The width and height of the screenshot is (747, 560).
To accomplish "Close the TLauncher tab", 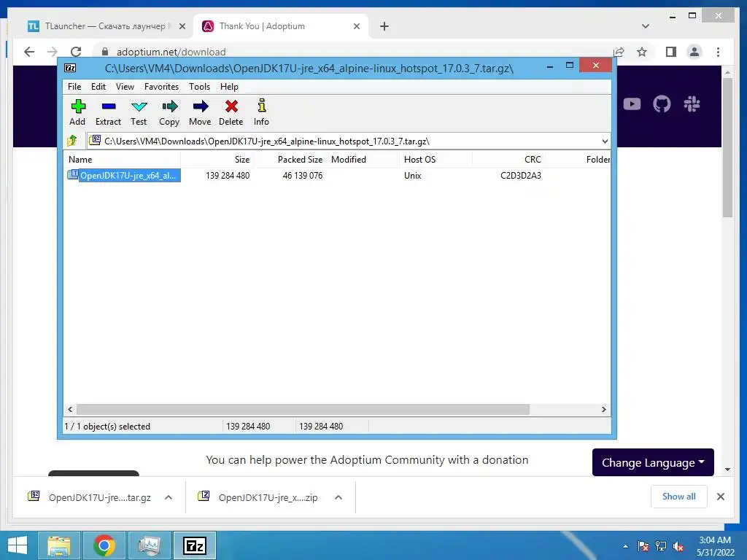I will [x=182, y=26].
